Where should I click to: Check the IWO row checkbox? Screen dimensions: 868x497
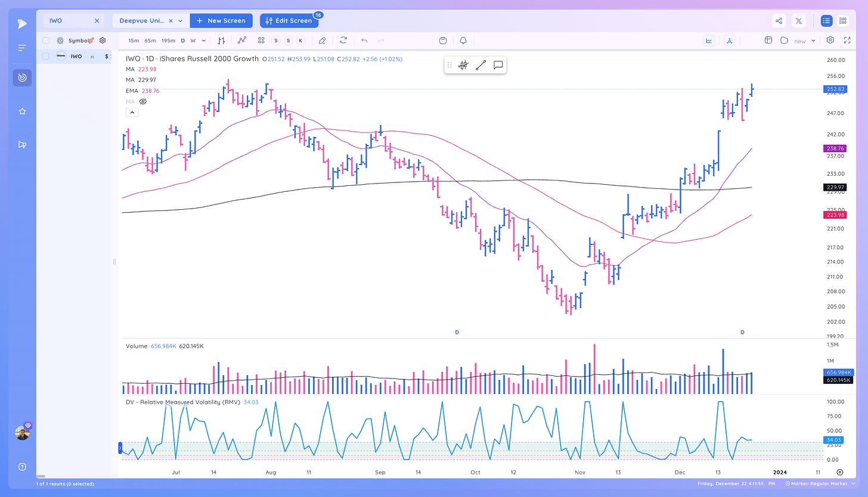(x=46, y=56)
